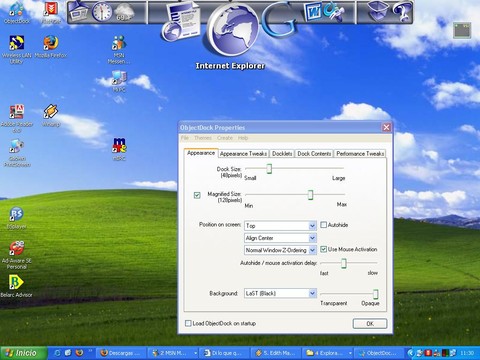The image size is (480, 360).
Task: Open the weather docklet in the dock
Action: click(x=124, y=13)
